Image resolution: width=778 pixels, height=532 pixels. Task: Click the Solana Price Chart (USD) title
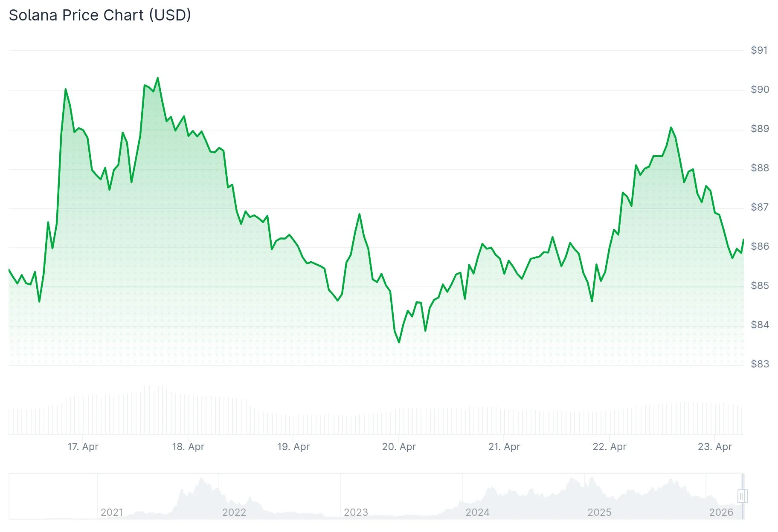tap(100, 15)
